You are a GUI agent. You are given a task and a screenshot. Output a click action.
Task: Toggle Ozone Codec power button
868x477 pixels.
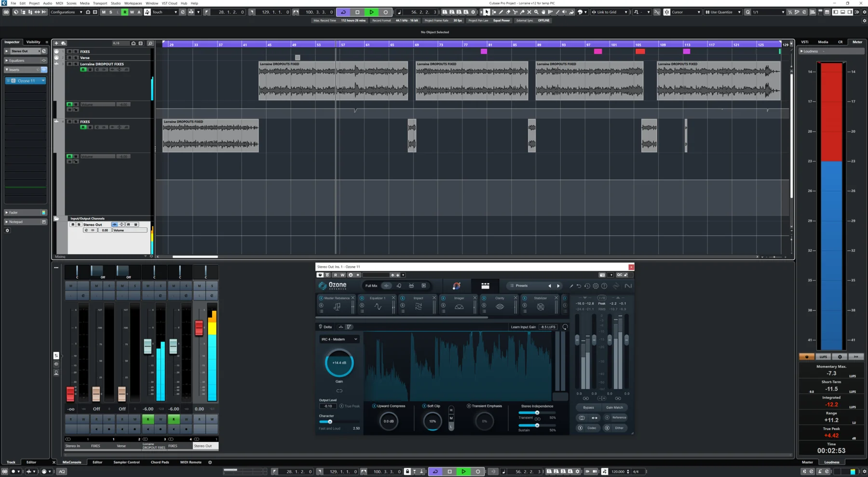pos(580,428)
